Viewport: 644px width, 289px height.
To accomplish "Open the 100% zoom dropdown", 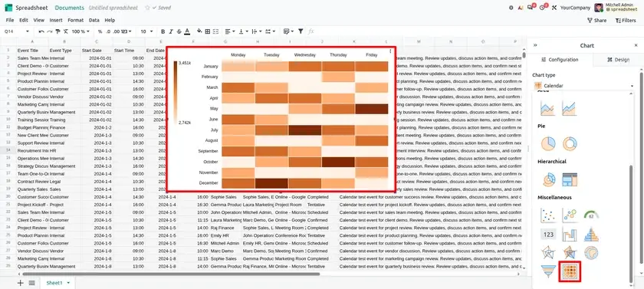I will point(80,31).
